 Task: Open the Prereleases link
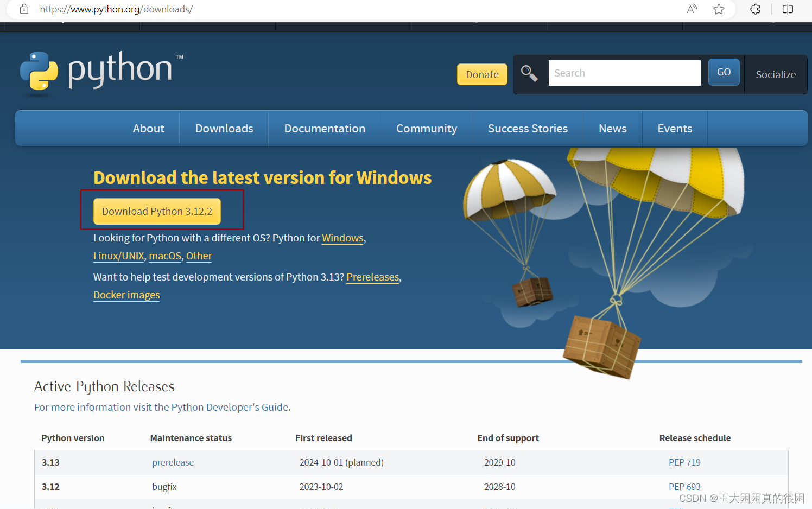(x=373, y=277)
